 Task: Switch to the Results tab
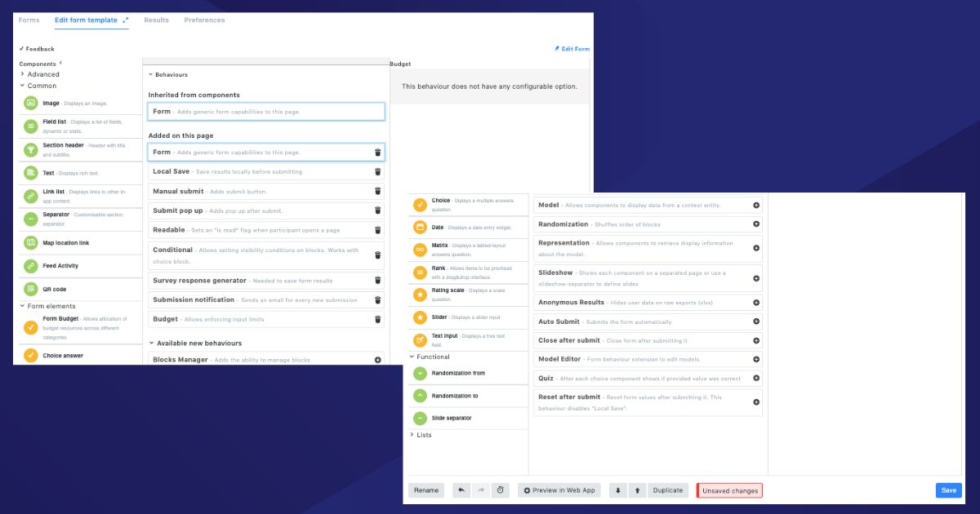[156, 20]
